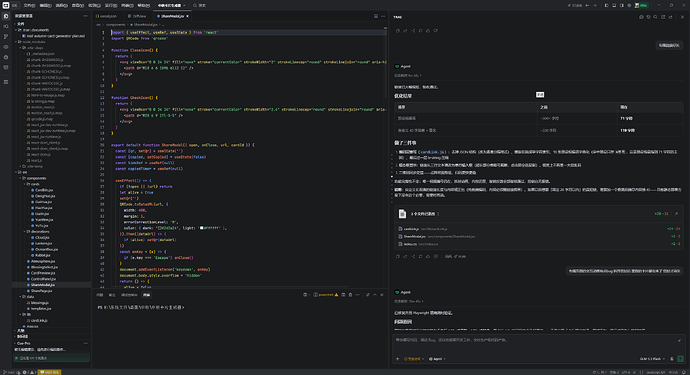The image size is (690, 375).
Task: Open the Search view in activity bar
Action: (6, 26)
